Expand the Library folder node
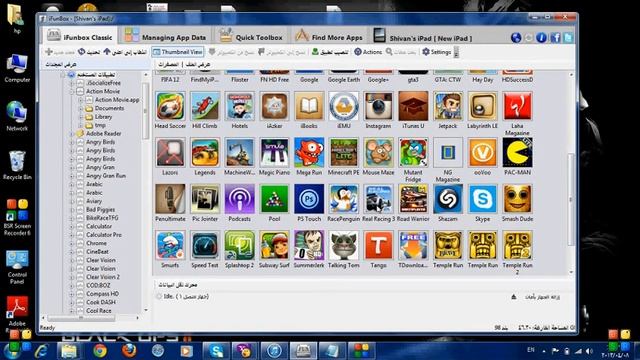Image resolution: width=640 pixels, height=360 pixels. (x=81, y=117)
